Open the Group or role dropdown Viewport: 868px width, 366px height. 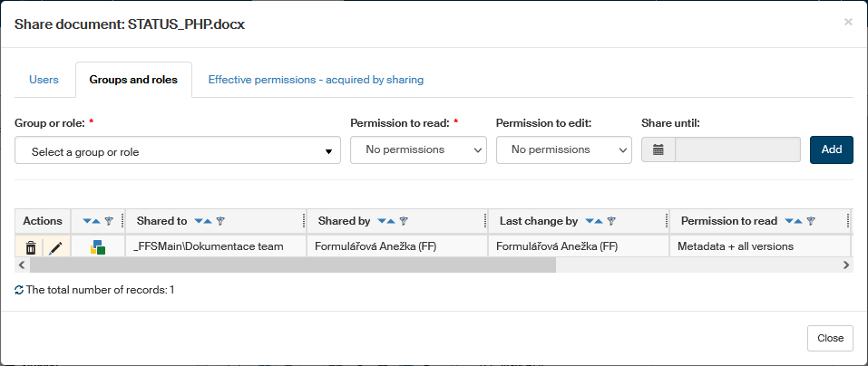coord(178,151)
